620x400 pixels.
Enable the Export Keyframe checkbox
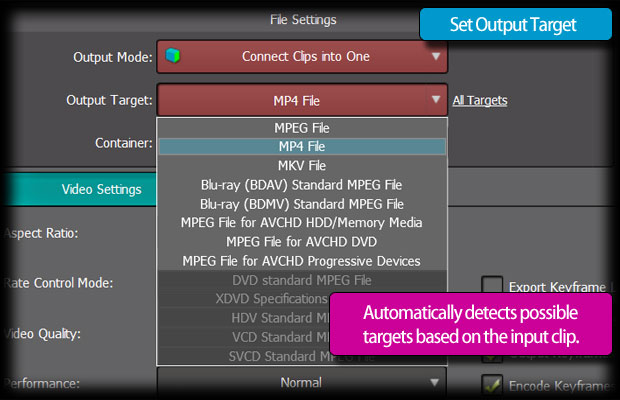click(x=492, y=285)
